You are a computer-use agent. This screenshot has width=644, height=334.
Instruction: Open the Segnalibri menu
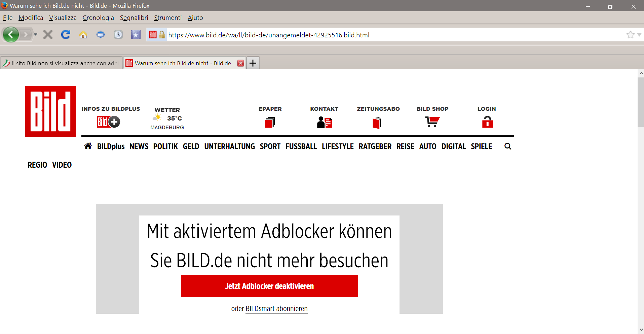(134, 18)
